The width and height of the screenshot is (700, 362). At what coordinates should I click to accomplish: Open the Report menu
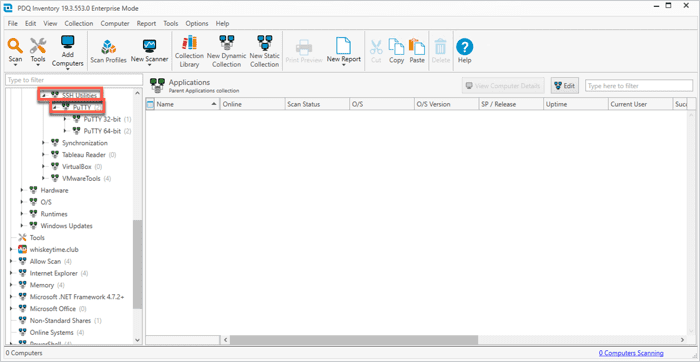point(146,24)
